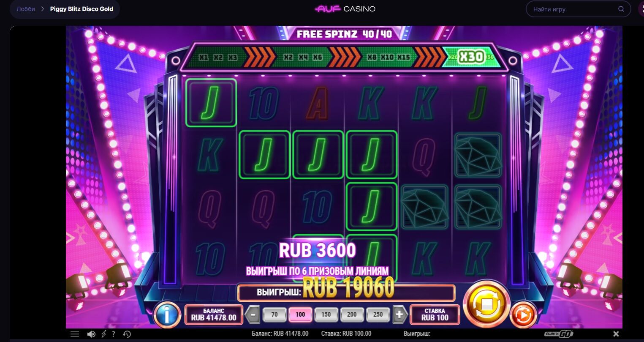Screen dimensions: 644x342
Task: Close the game with X icon
Action: pos(616,334)
